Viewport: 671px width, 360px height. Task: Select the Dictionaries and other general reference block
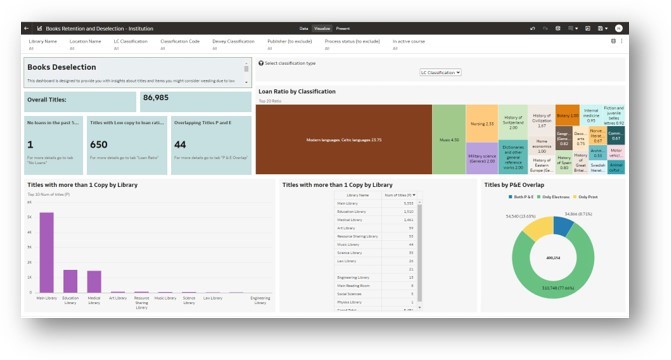click(513, 157)
